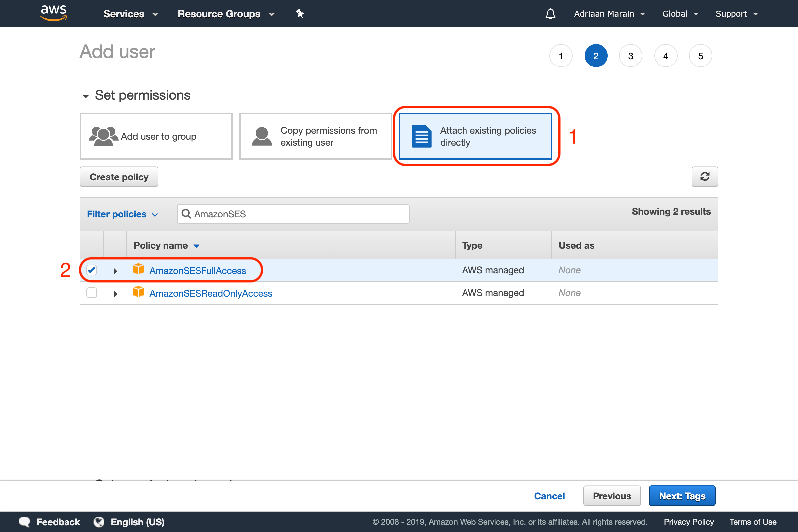Check the AmazonSESReadOnlyAccess policy checkbox
Screen dimensions: 798x532
click(92, 293)
